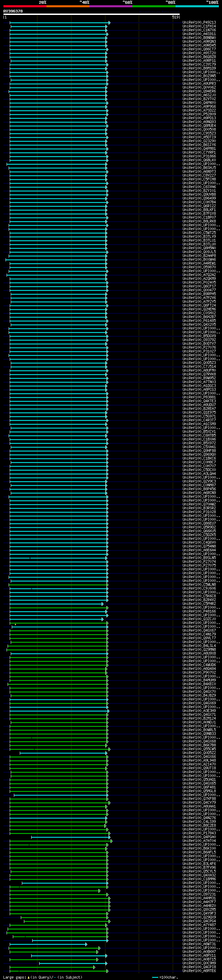Click the white query sequence ruler bar
This screenshot has width=222, height=980.
point(91,15)
